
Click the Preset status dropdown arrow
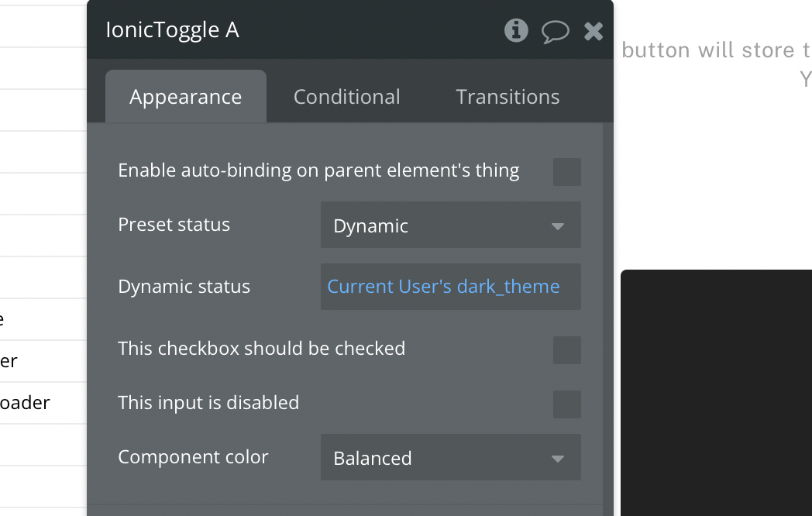[x=558, y=226]
